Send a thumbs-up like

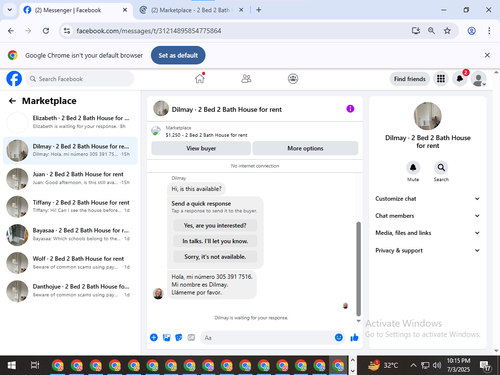(354, 337)
